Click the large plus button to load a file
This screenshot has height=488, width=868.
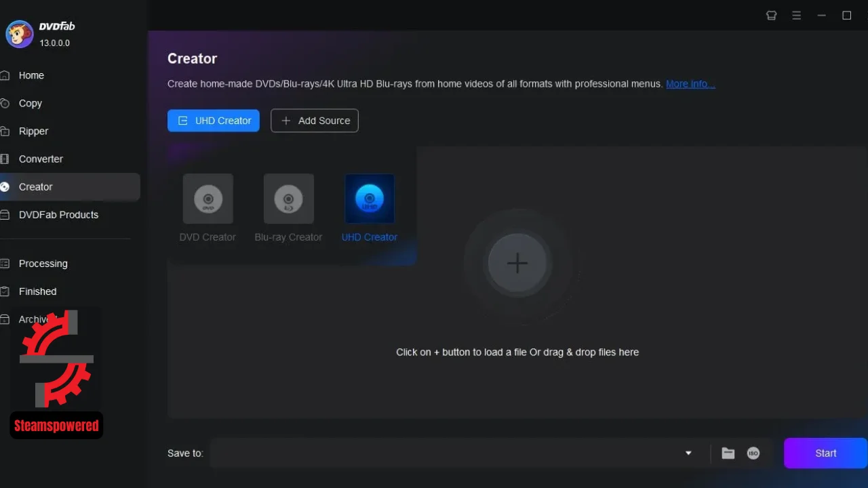point(517,263)
